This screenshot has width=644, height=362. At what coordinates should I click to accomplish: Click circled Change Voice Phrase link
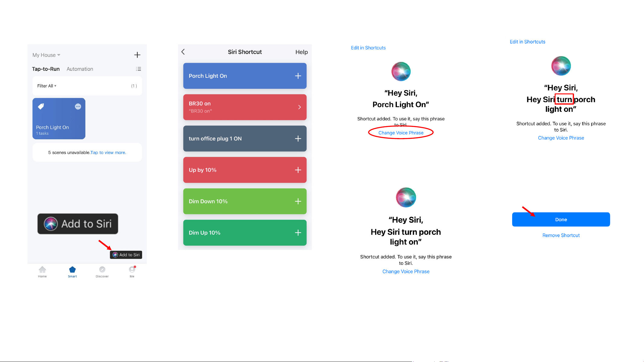401,133
